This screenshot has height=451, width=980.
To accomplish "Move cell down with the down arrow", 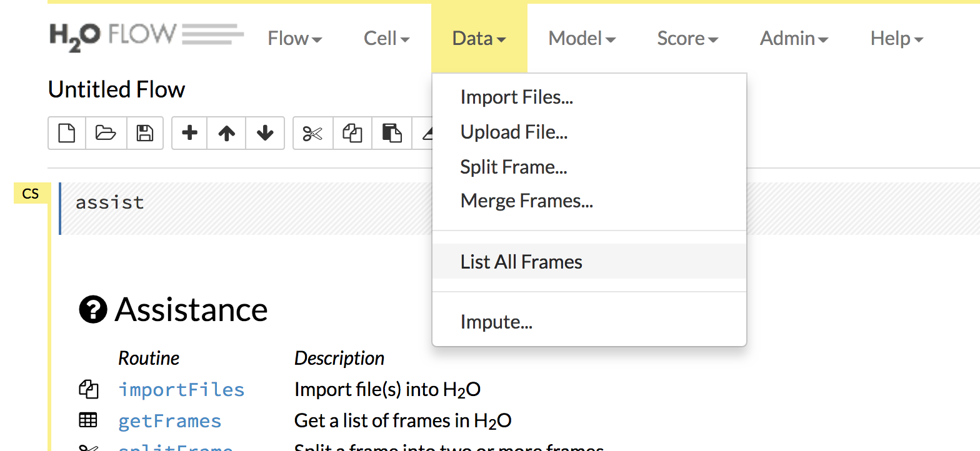I will [x=265, y=133].
